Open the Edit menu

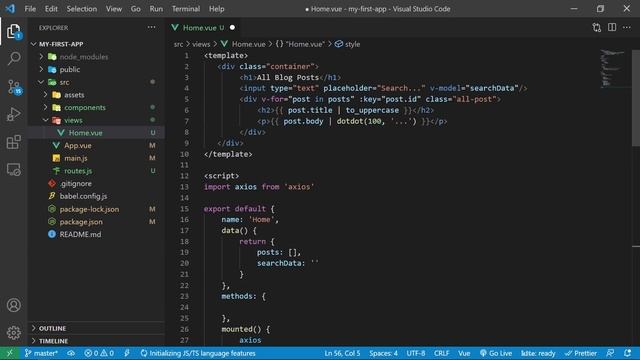[51, 9]
